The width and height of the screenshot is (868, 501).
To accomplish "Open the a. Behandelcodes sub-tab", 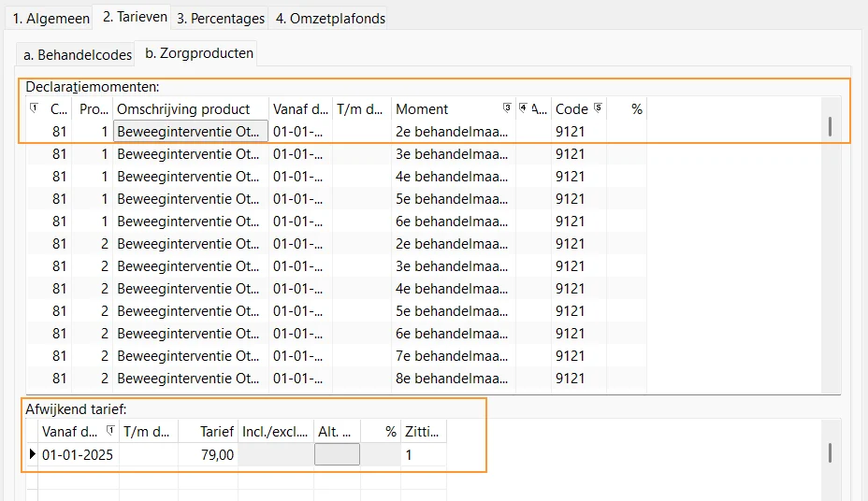I will (78, 54).
